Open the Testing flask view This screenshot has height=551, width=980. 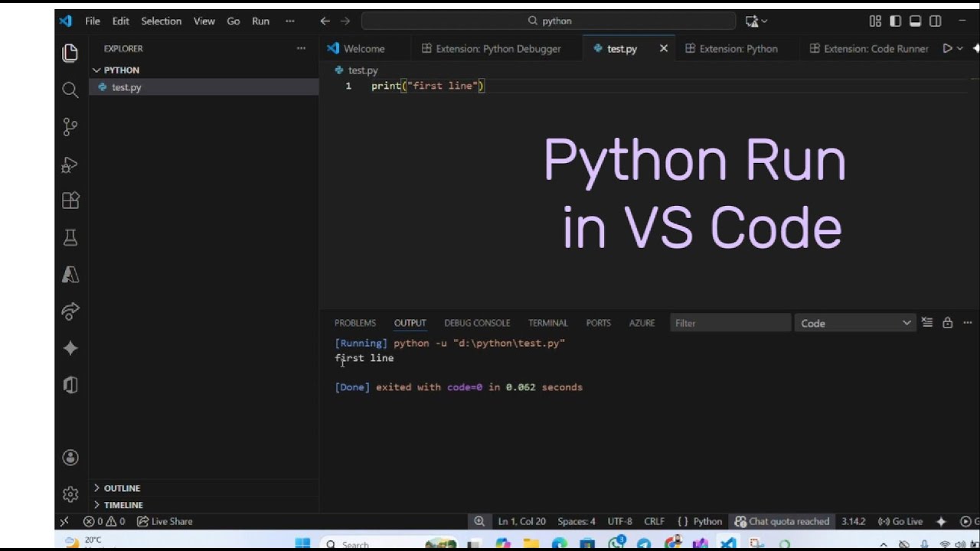click(x=70, y=237)
